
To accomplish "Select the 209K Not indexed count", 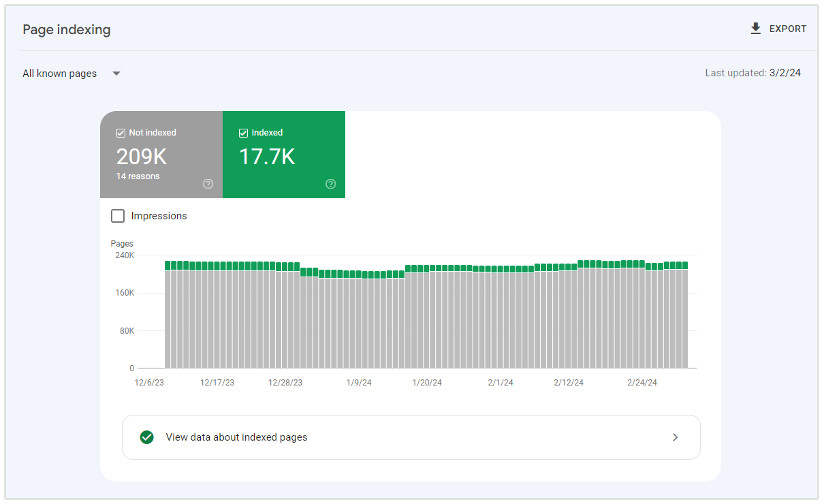I will 141,157.
